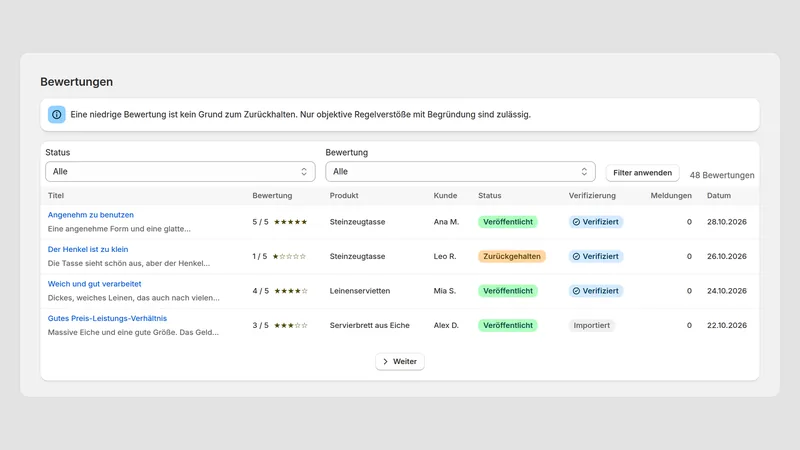This screenshot has height=450, width=800.
Task: Click the chevron arrow icon beside Weiter
Action: 385,361
